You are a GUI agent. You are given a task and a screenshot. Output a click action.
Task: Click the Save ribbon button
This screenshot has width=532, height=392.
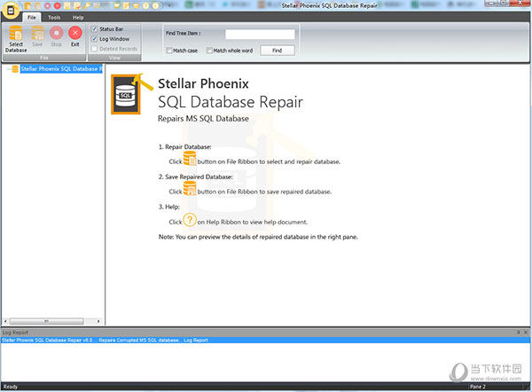point(37,36)
